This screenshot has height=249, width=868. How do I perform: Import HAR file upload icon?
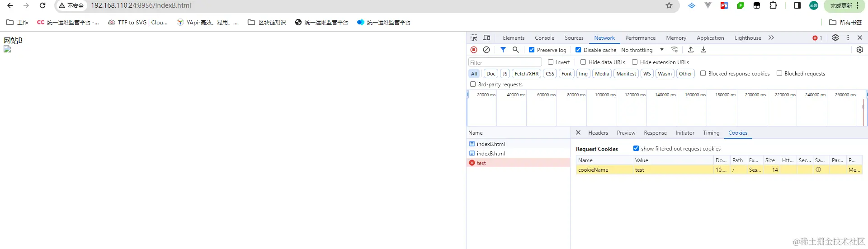pyautogui.click(x=691, y=50)
